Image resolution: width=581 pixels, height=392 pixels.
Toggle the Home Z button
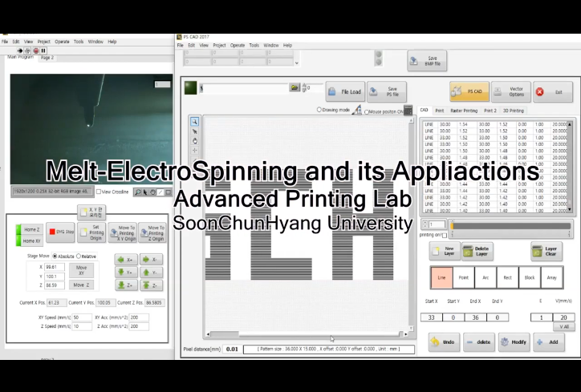(x=30, y=229)
